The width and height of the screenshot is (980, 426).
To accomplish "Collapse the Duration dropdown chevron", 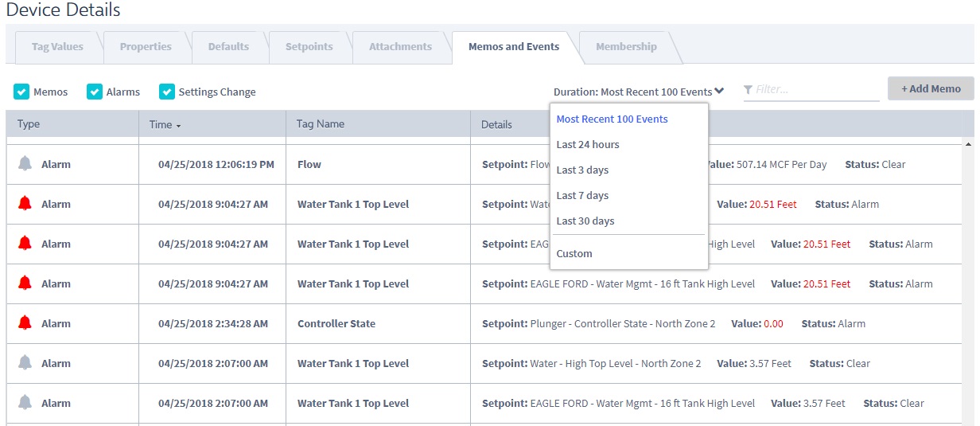I will [x=719, y=91].
